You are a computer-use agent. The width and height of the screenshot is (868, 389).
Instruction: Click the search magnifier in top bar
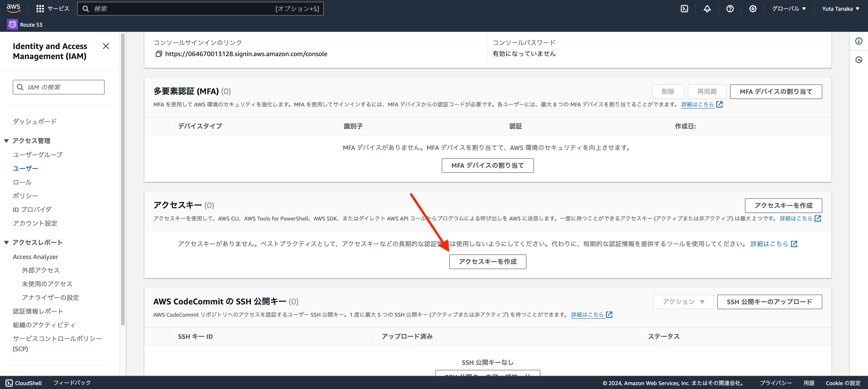(86, 9)
